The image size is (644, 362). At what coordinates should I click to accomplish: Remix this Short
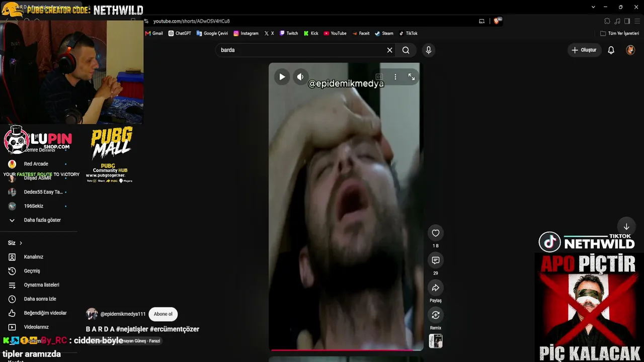click(x=436, y=315)
